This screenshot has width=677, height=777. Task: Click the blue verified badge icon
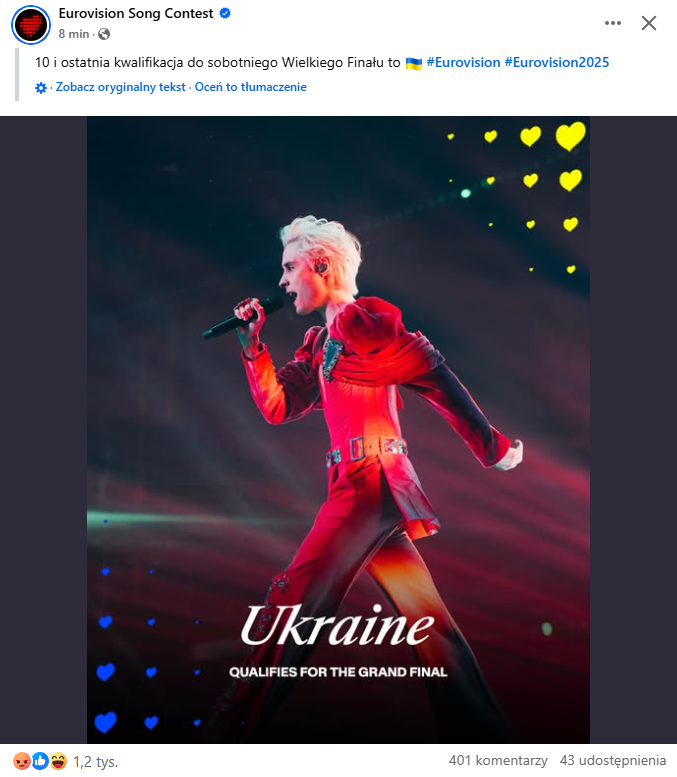(x=225, y=13)
